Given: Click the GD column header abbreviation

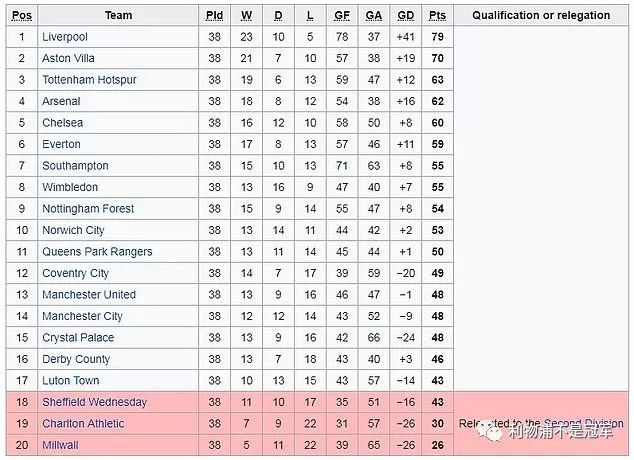Looking at the screenshot, I should click(405, 15).
